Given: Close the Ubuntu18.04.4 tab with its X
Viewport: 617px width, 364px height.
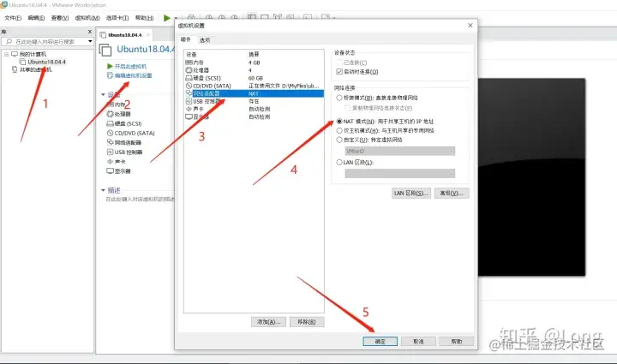Looking at the screenshot, I should pyautogui.click(x=148, y=35).
